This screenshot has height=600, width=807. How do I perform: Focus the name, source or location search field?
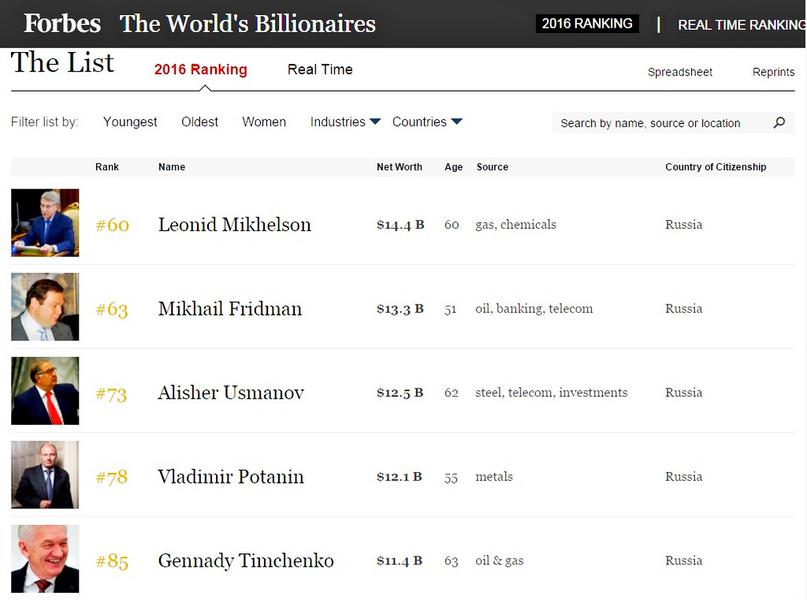663,123
